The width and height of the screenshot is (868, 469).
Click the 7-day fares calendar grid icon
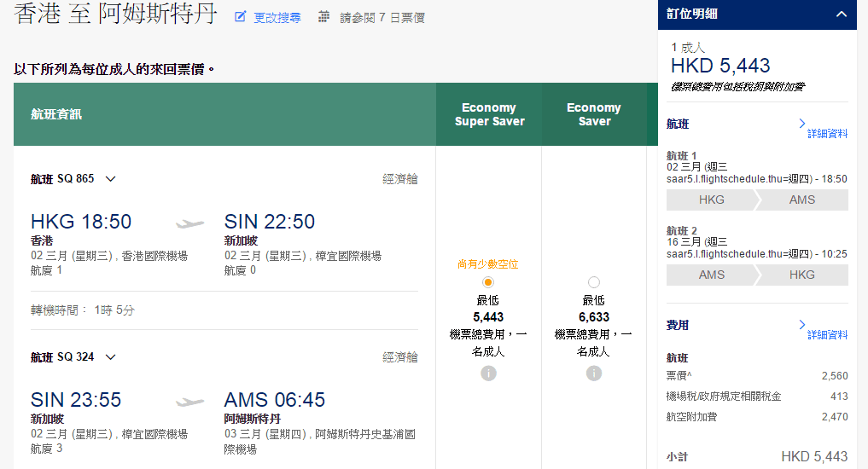tap(323, 17)
